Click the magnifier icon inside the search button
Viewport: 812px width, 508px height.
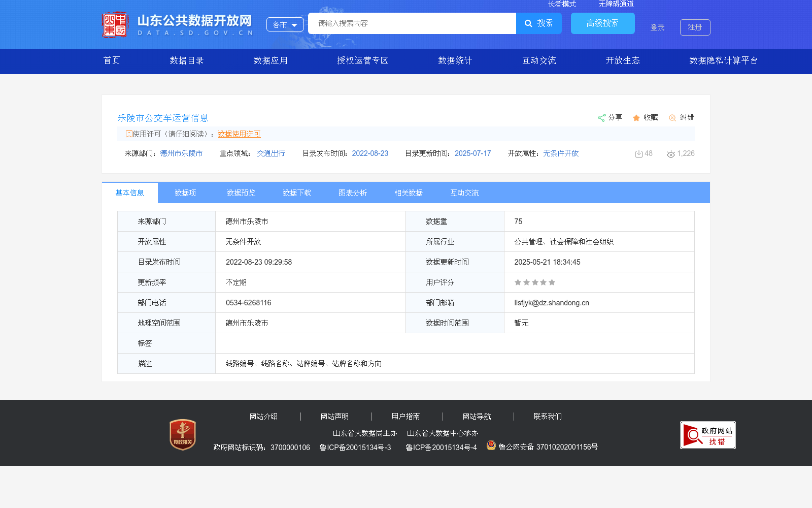click(x=528, y=23)
